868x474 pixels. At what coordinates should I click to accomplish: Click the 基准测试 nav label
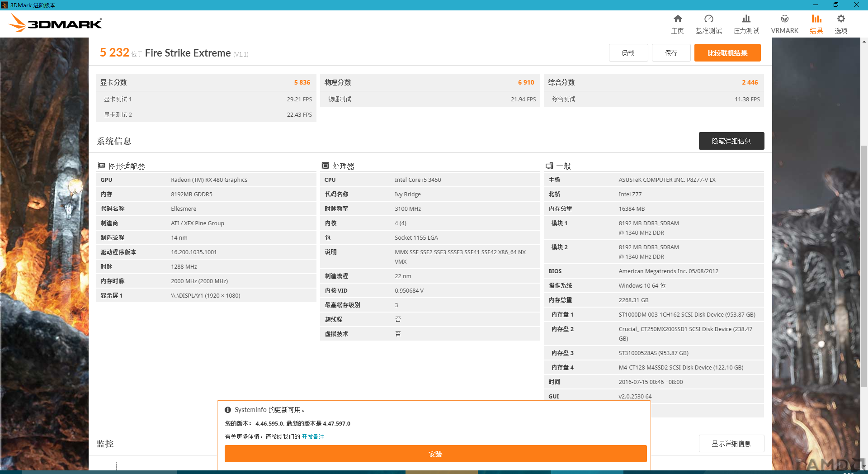click(708, 31)
